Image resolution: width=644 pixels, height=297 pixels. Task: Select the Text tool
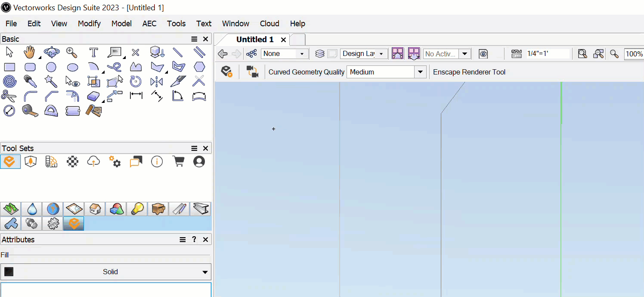(93, 53)
